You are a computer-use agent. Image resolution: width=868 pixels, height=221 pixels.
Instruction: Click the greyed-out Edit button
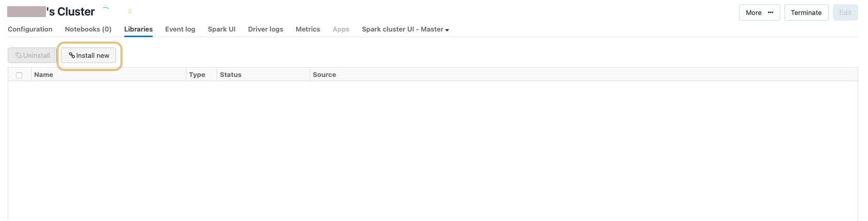click(x=845, y=12)
